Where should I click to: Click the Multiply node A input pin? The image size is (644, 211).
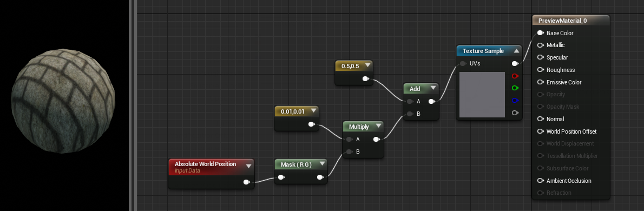point(349,139)
